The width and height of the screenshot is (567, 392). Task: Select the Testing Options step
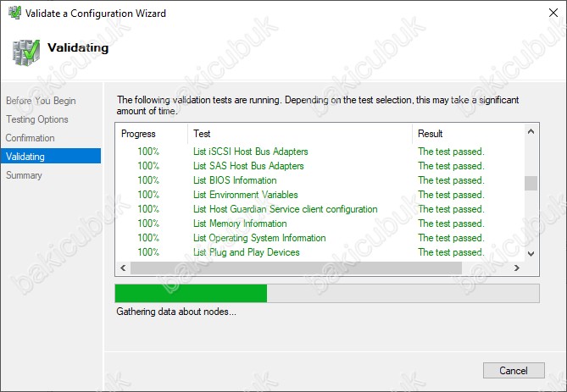37,119
